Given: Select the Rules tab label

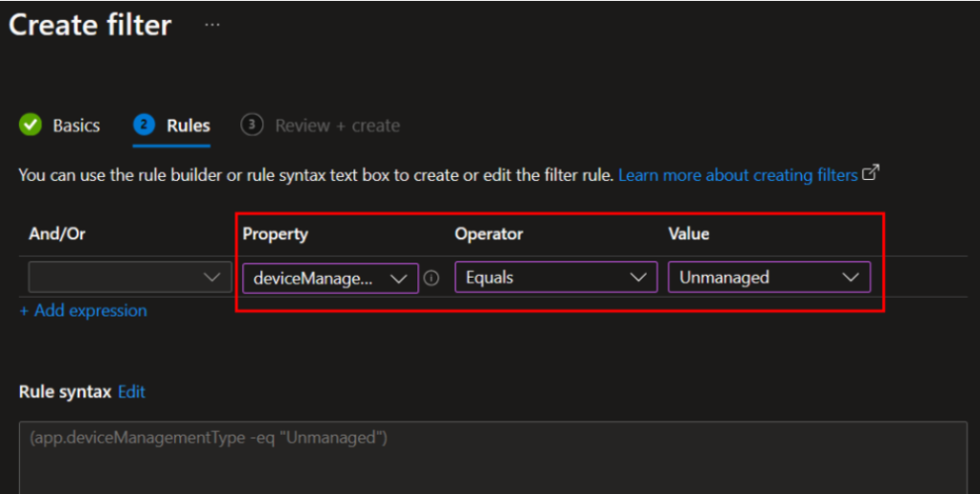Looking at the screenshot, I should point(189,125).
